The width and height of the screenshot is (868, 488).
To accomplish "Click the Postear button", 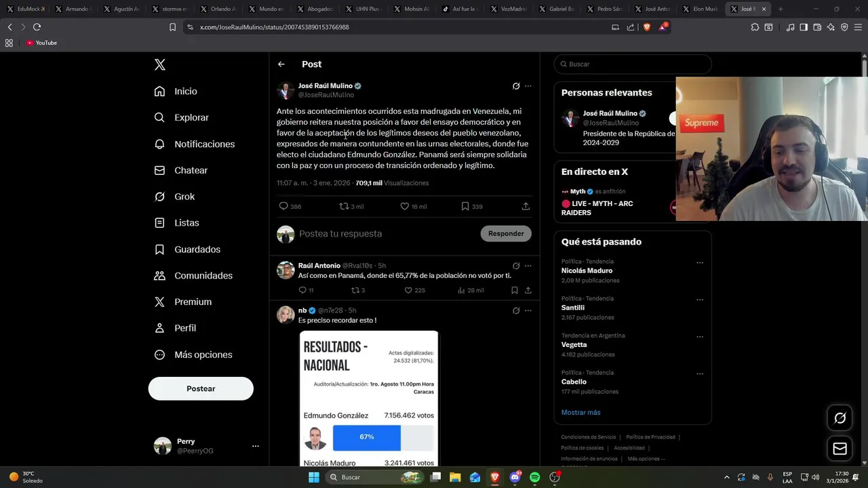I will coord(201,388).
